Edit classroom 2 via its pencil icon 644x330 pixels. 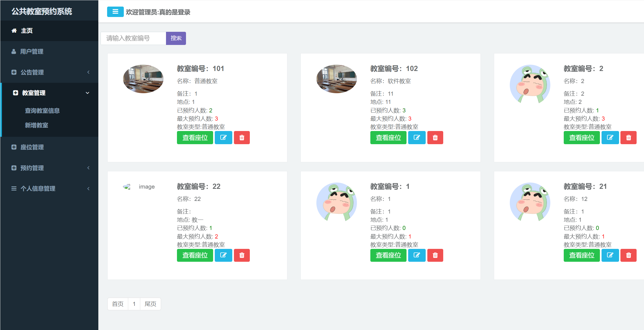[x=610, y=138]
